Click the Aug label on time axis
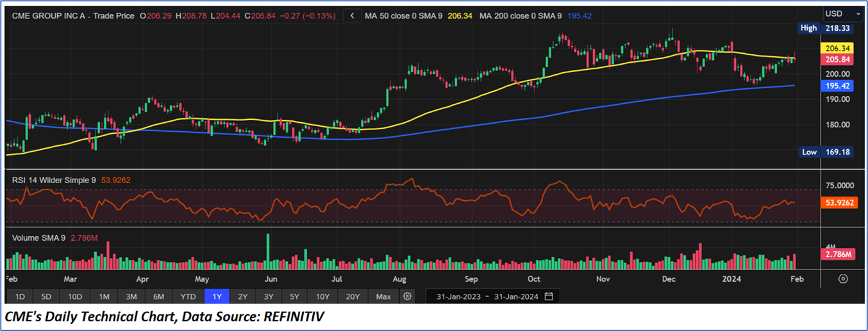Viewport: 868px width, 331px height. click(x=401, y=279)
